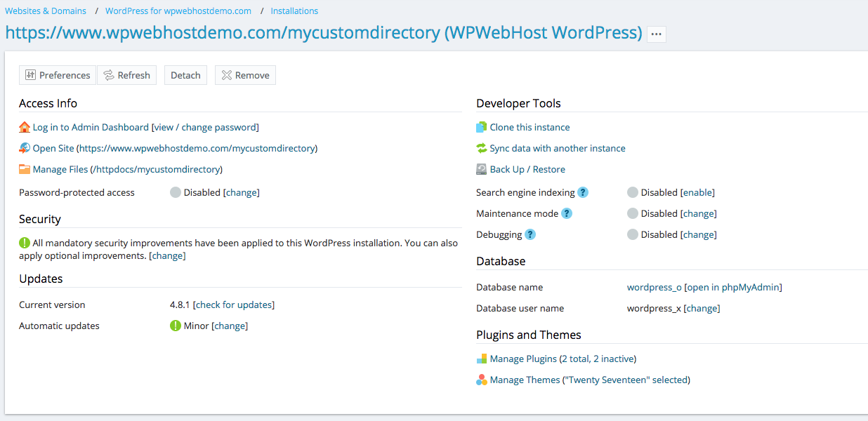This screenshot has width=868, height=421.
Task: Open Installations breadcrumb
Action: coord(294,11)
